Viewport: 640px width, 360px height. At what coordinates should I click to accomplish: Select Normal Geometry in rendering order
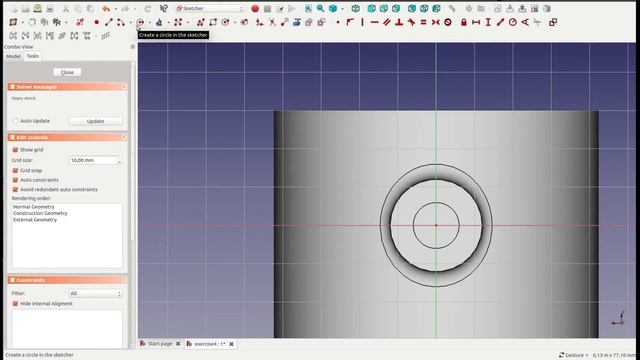33,207
